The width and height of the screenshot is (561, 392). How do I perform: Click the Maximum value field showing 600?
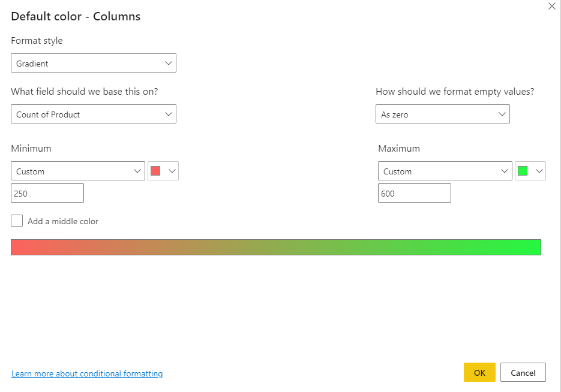pos(414,193)
